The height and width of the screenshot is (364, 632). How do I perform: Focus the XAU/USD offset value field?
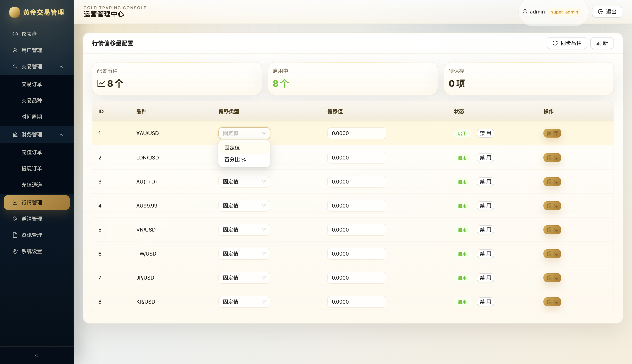357,133
